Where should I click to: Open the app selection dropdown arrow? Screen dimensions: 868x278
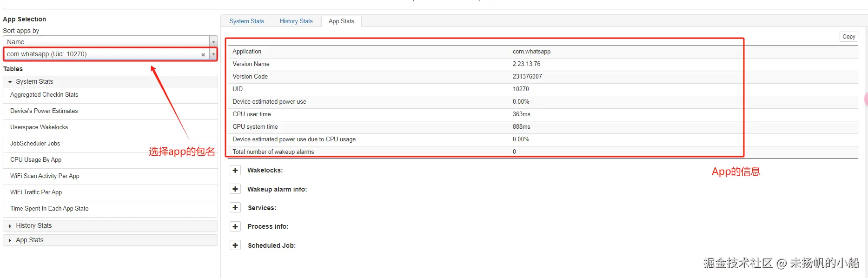pos(213,54)
